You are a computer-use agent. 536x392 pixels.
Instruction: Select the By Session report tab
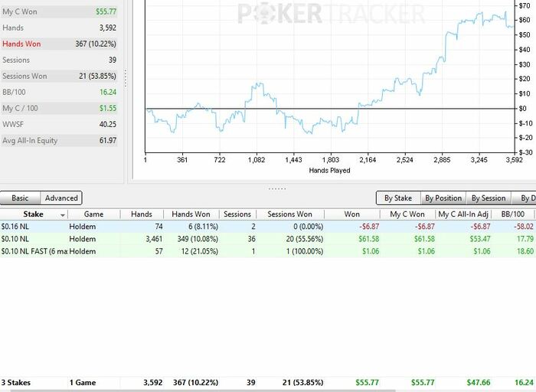489,198
